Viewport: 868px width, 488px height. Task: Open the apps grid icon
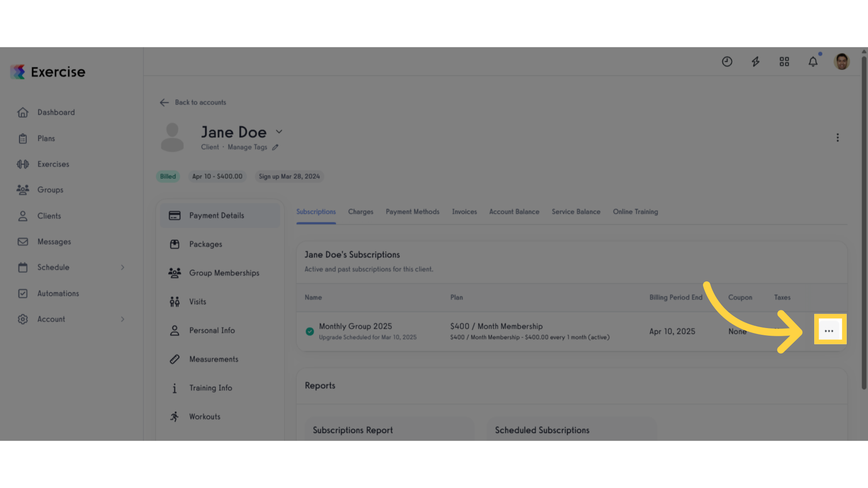tap(784, 61)
